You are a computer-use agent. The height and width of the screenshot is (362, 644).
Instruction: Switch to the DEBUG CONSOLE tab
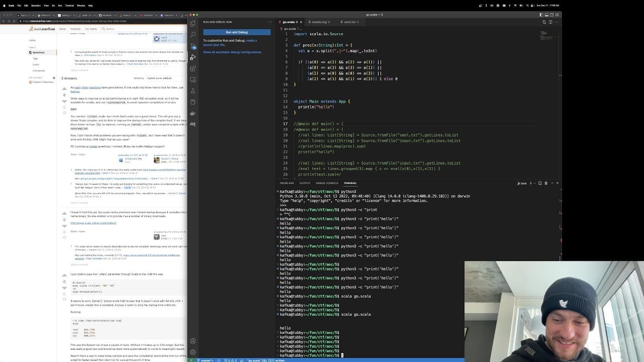[x=327, y=183]
